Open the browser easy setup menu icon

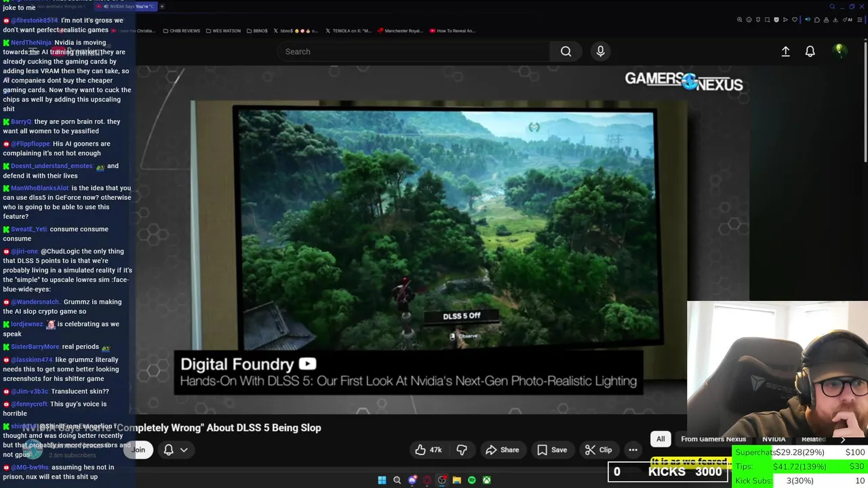tap(860, 20)
